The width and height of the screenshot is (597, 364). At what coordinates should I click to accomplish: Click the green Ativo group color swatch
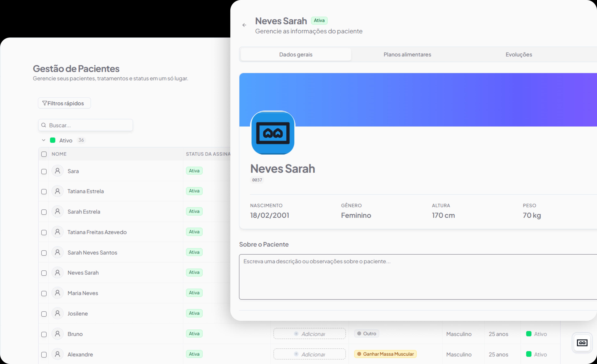pyautogui.click(x=53, y=140)
